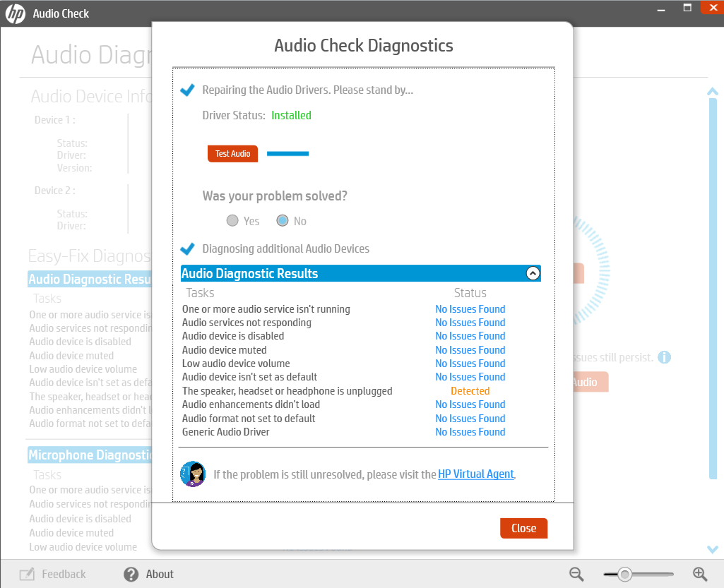Image resolution: width=724 pixels, height=588 pixels.
Task: Click 'No Issues Found' for Audio format not set to default
Action: pos(470,418)
